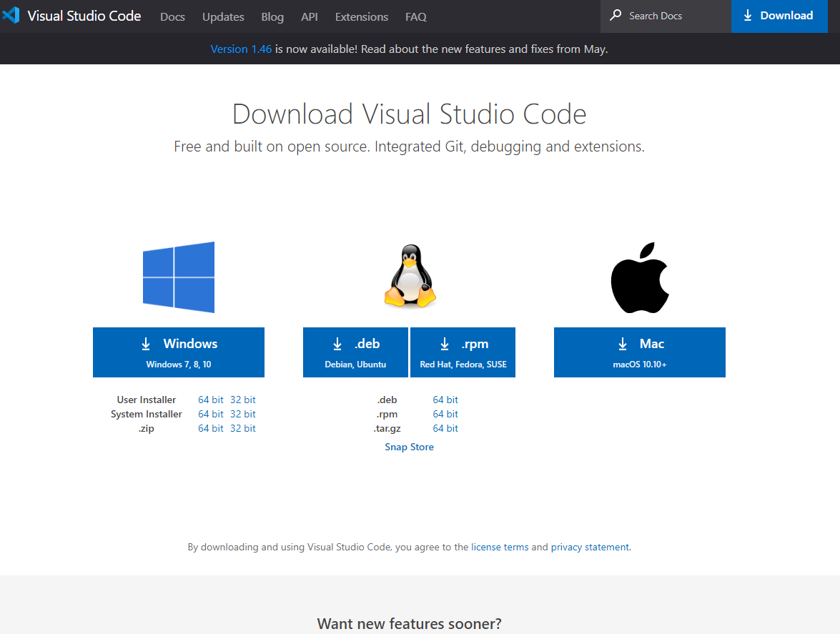
Task: Choose System Installer 64 bit link
Action: click(x=210, y=414)
